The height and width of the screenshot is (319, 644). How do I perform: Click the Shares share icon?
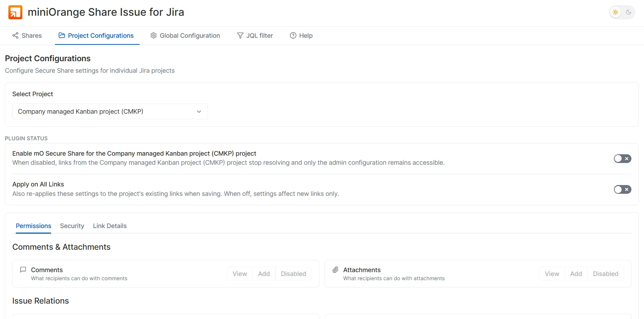click(x=15, y=35)
